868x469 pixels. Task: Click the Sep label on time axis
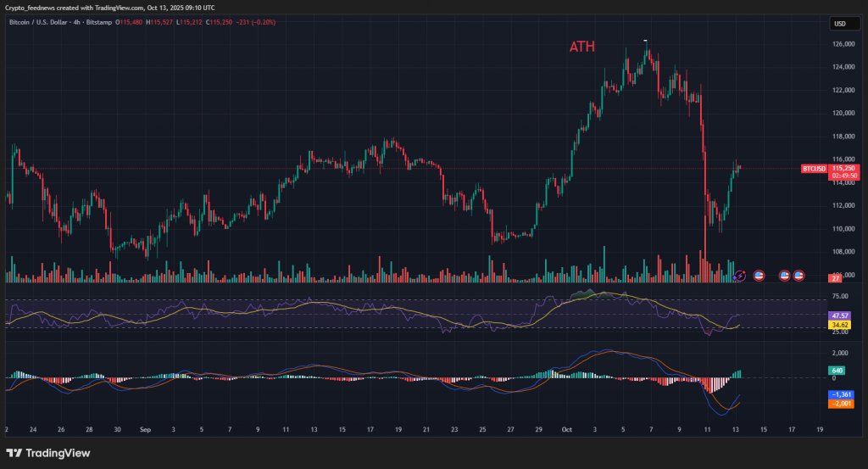144,430
